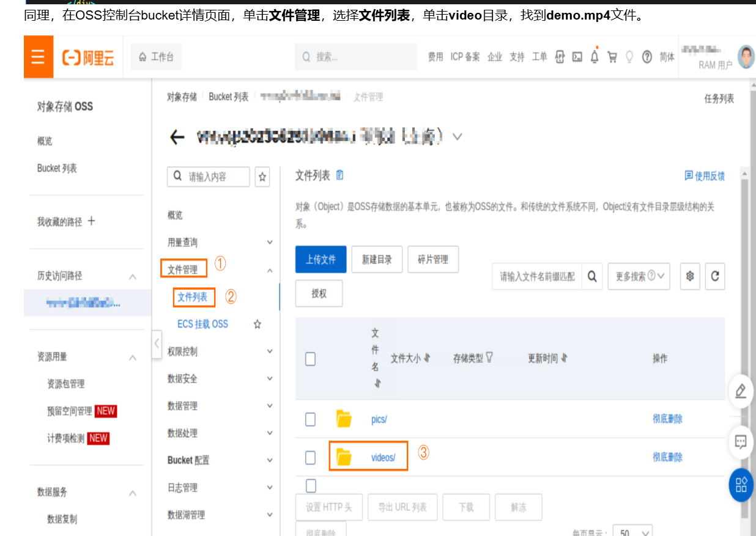
Task: Open the mobile app icon in header
Action: pos(560,57)
